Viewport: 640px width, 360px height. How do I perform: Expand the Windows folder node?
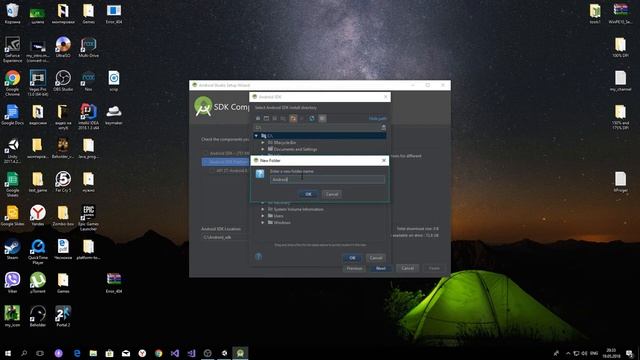pos(263,223)
